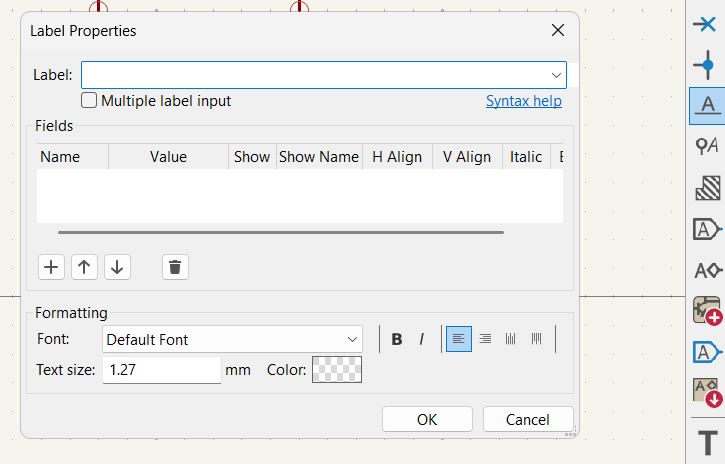Open the Label dropdown arrow

pos(556,75)
